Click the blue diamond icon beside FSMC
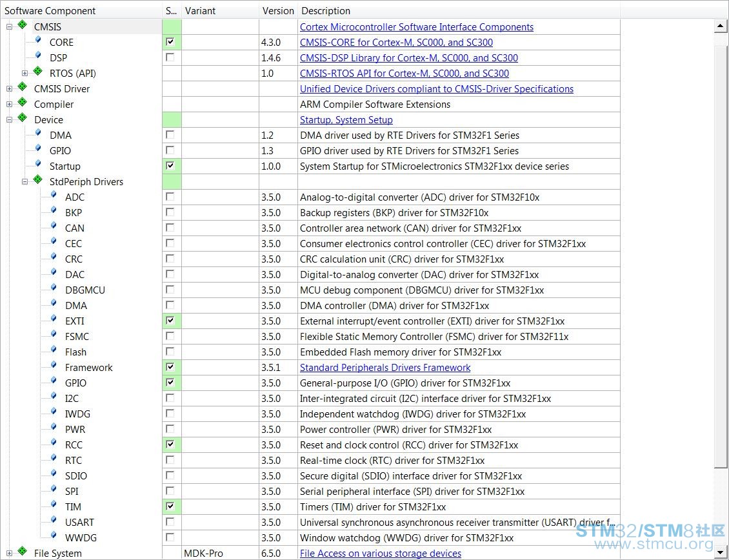This screenshot has height=560, width=729. pos(54,334)
